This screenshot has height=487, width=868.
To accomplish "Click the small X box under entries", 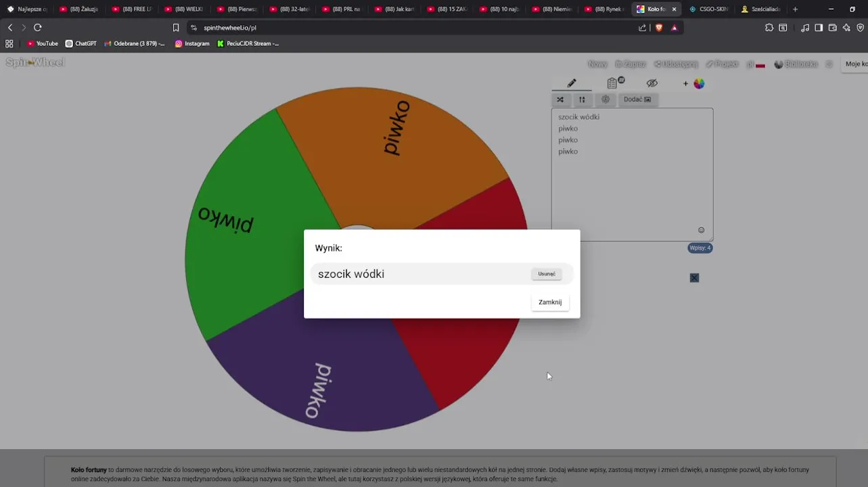I will tap(694, 278).
